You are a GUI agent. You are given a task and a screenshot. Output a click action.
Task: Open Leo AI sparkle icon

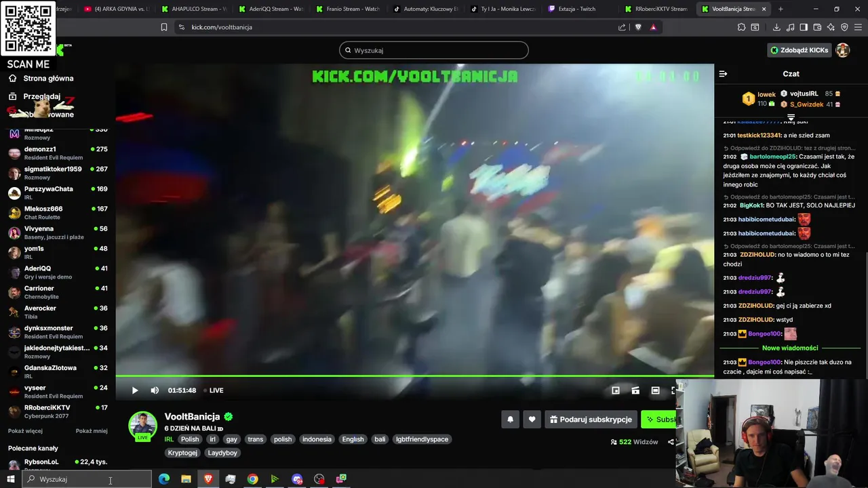pos(831,27)
